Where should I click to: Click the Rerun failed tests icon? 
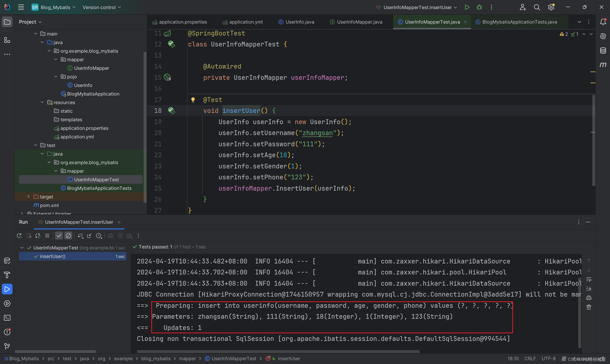(29, 236)
